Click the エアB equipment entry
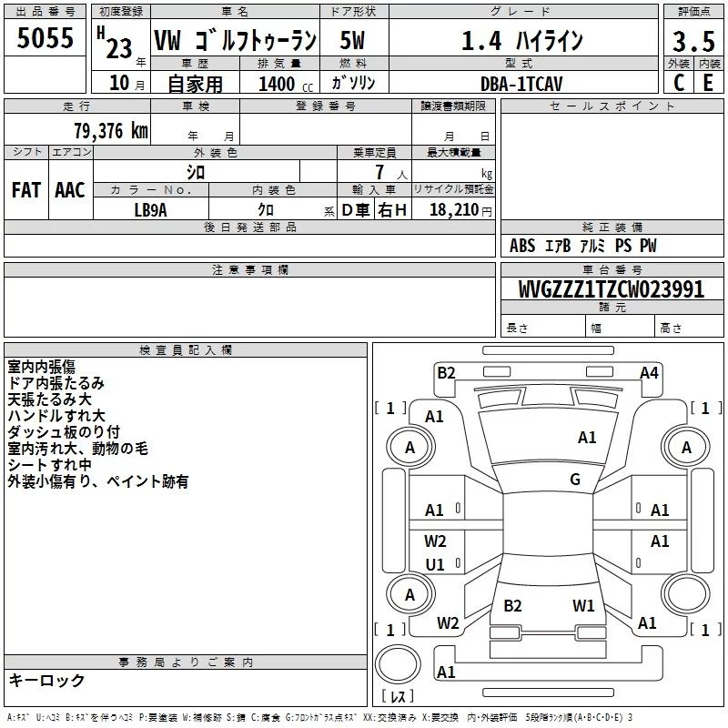Image resolution: width=728 pixels, height=728 pixels. (x=558, y=246)
